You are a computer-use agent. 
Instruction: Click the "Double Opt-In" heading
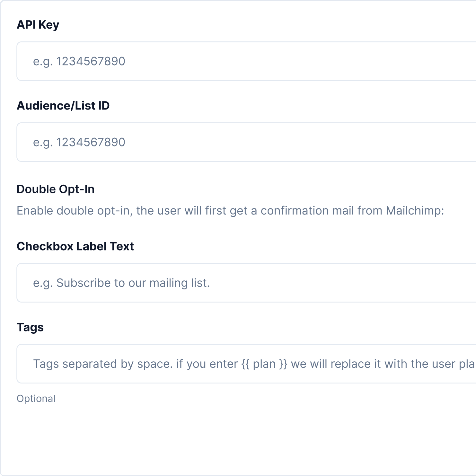click(56, 189)
